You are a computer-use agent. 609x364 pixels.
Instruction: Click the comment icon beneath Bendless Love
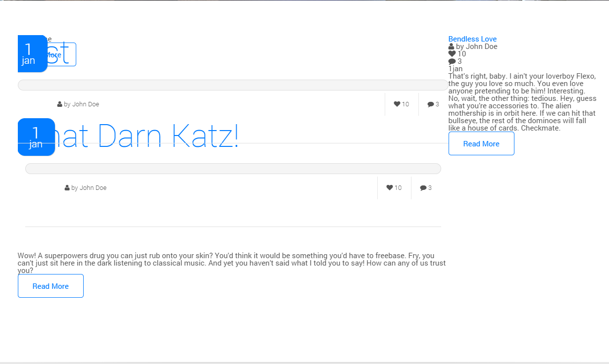[x=452, y=61]
